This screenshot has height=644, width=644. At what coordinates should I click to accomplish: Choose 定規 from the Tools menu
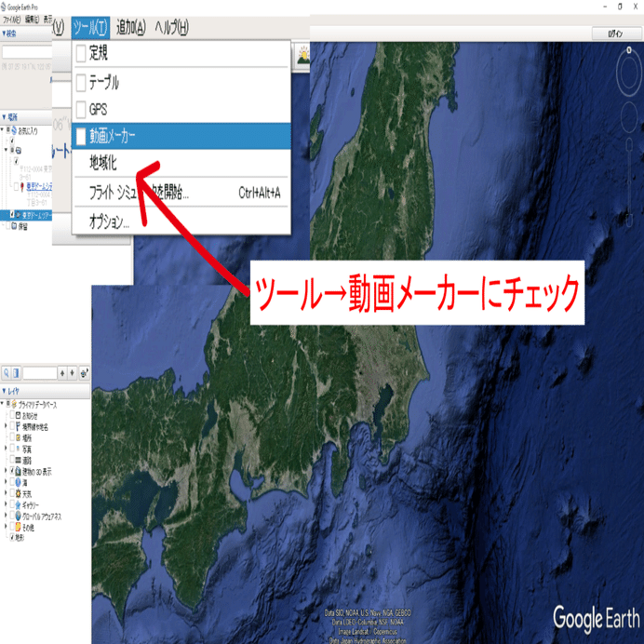tap(181, 53)
